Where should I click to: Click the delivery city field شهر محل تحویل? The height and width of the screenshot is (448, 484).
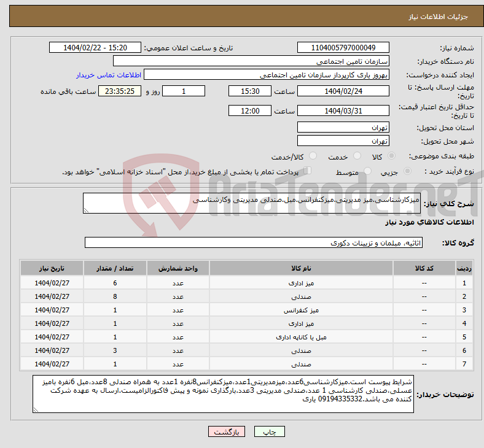tap(343, 141)
